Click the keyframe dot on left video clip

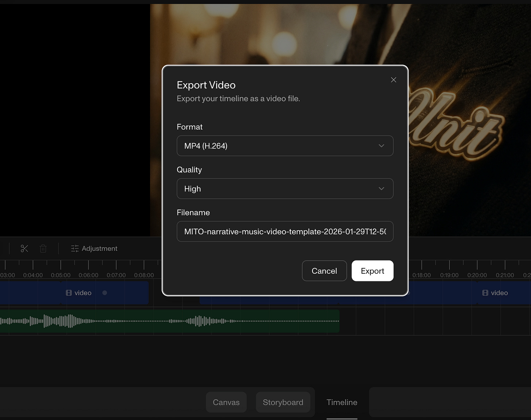[105, 293]
